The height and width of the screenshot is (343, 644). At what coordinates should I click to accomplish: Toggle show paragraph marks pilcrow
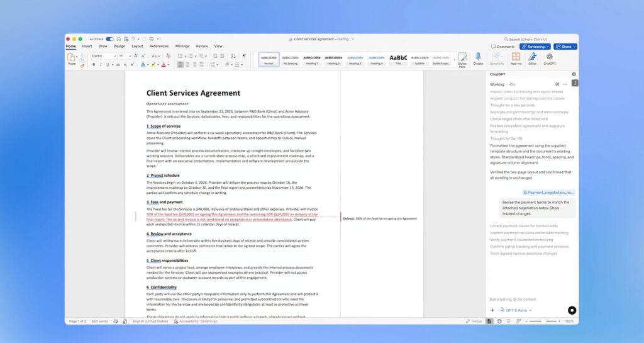pos(244,56)
